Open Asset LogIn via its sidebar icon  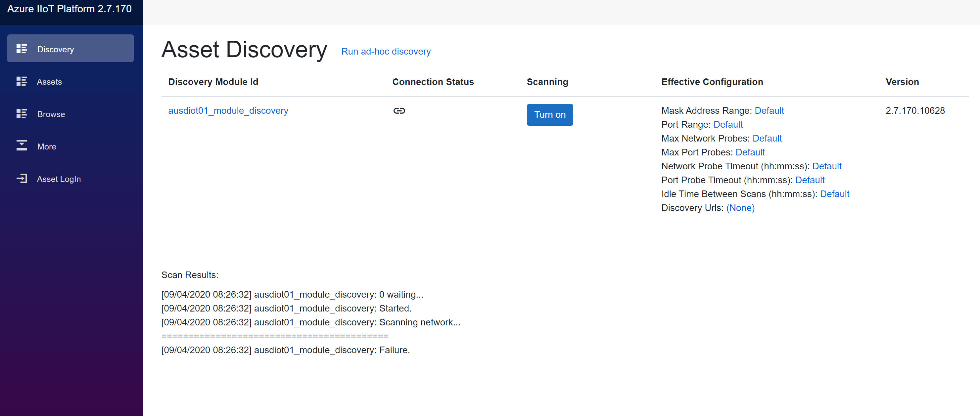click(22, 178)
